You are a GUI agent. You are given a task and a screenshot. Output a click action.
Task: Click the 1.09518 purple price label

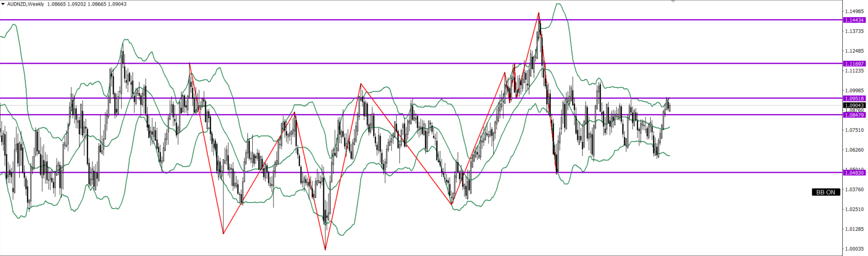coord(854,98)
